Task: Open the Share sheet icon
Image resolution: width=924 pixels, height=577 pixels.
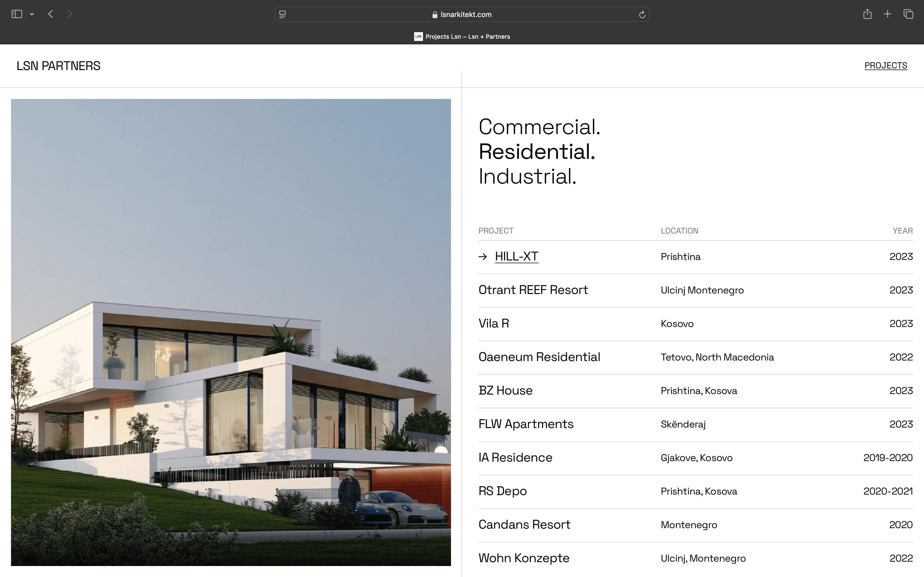Action: coord(867,14)
